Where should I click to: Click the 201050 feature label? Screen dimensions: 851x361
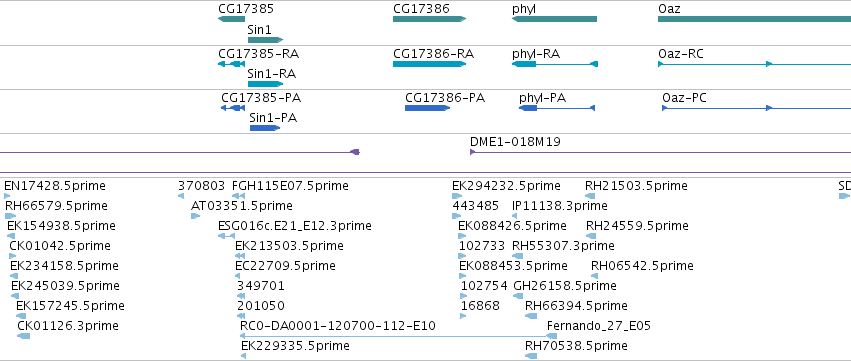point(261,306)
